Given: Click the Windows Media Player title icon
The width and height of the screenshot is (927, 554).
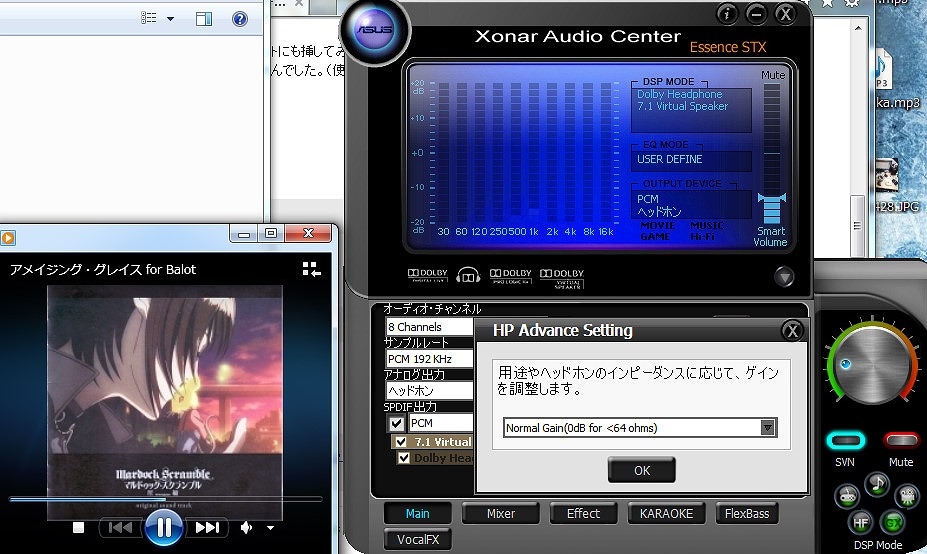Looking at the screenshot, I should click(x=8, y=238).
